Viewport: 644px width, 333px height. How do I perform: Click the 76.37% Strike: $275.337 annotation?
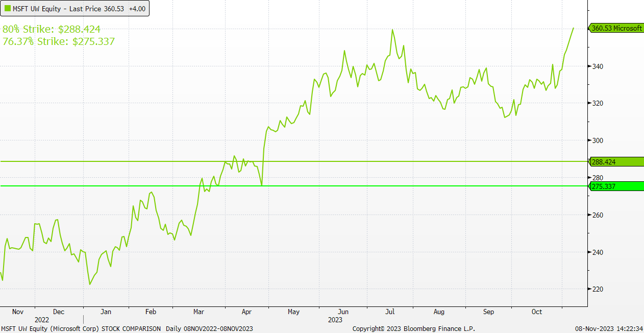59,41
